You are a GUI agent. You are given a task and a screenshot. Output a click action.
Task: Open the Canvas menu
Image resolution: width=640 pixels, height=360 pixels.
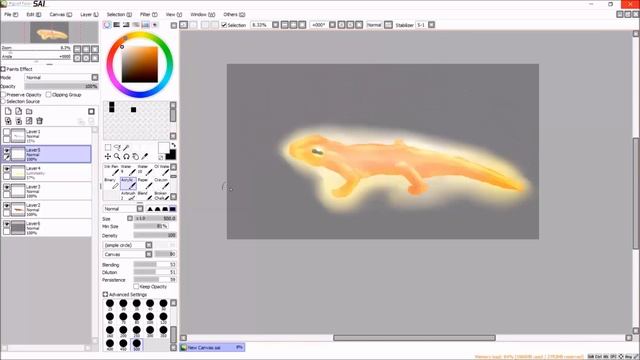pos(60,14)
